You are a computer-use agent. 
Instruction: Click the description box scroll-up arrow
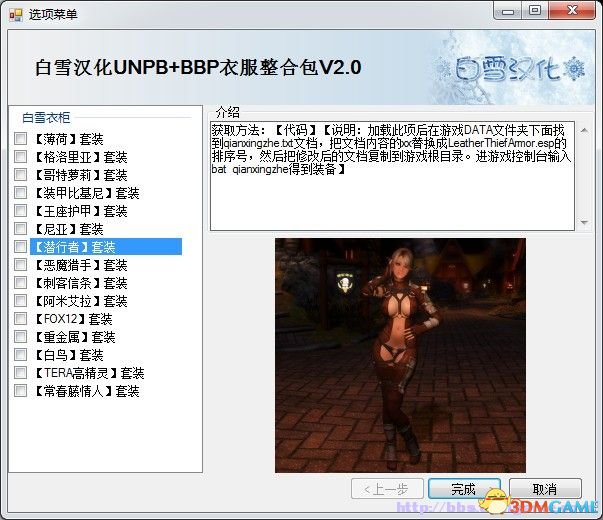pyautogui.click(x=584, y=131)
